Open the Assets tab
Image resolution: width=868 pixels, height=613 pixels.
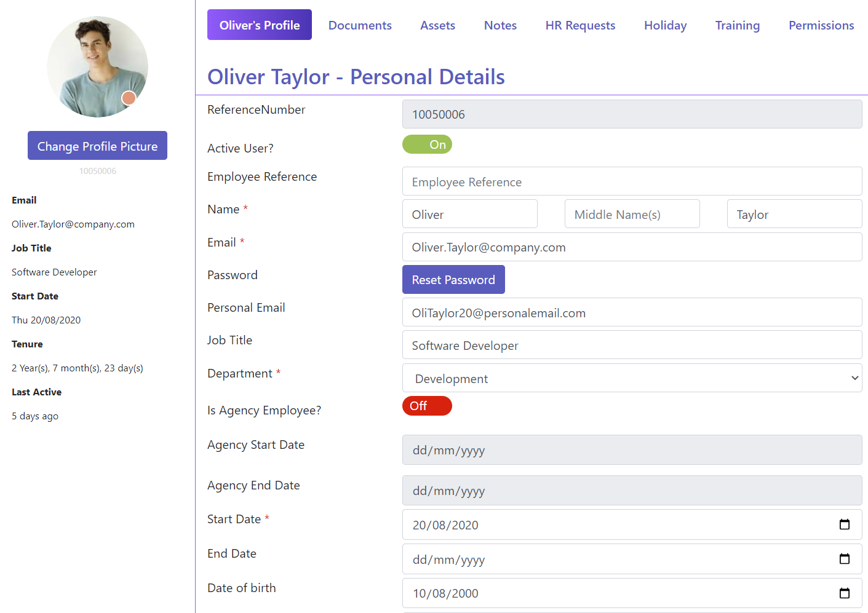[x=437, y=25]
